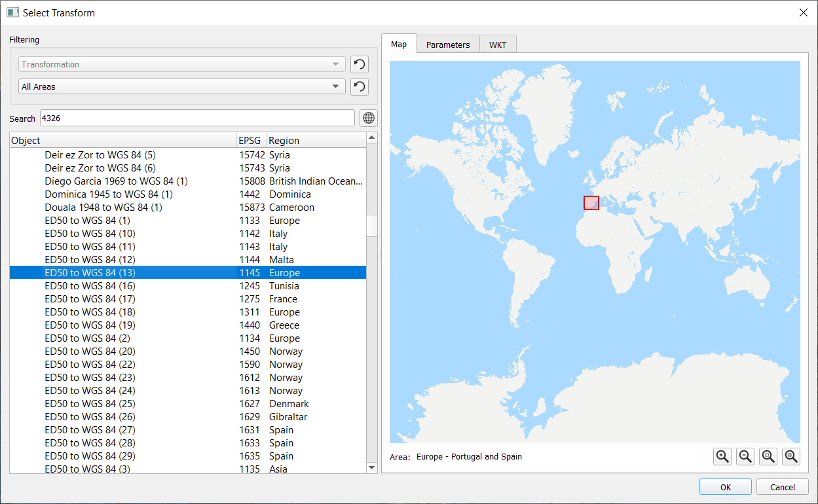818x504 pixels.
Task: Open the WKT tab
Action: coord(498,45)
